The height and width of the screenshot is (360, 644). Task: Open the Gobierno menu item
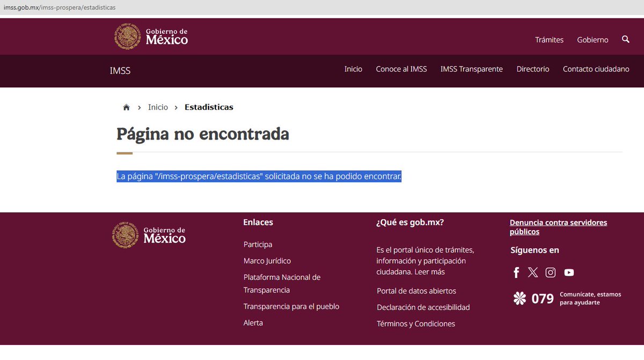[592, 40]
